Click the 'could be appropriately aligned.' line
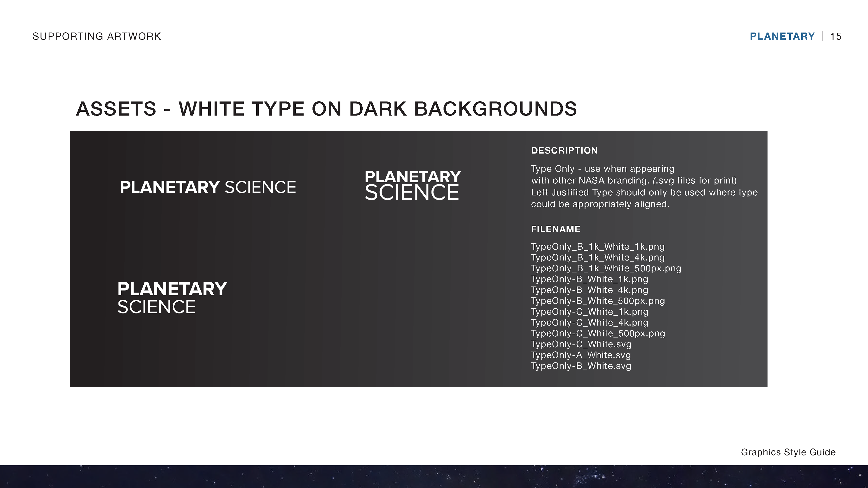The width and height of the screenshot is (868, 488). tap(600, 204)
